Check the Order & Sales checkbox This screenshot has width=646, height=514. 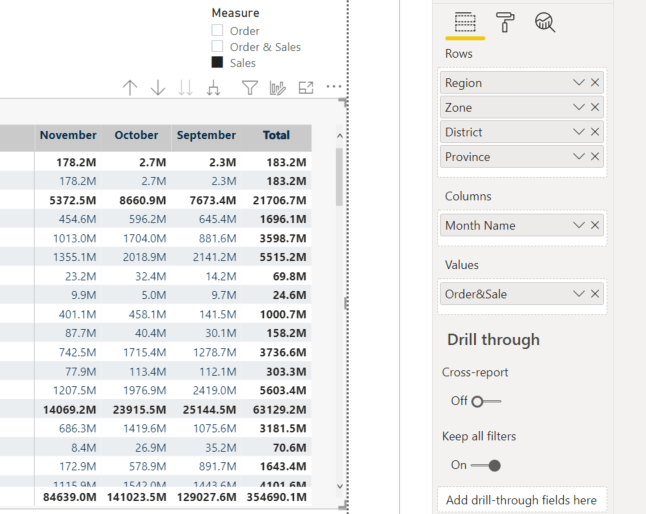[x=217, y=46]
